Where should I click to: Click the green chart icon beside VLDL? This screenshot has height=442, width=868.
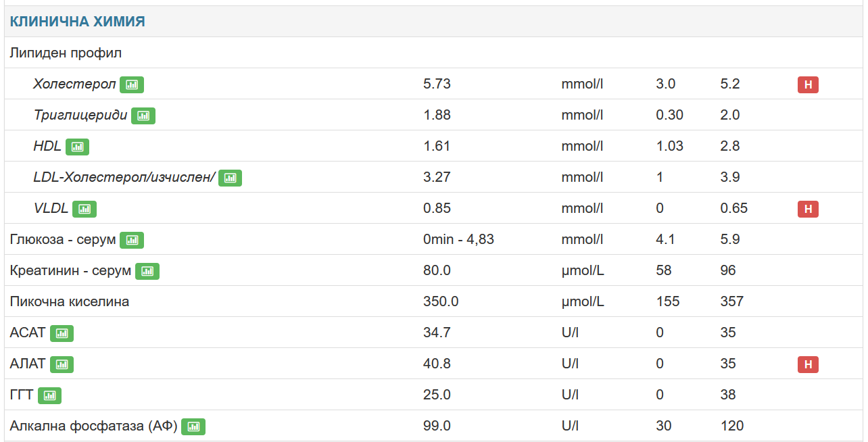click(x=85, y=209)
